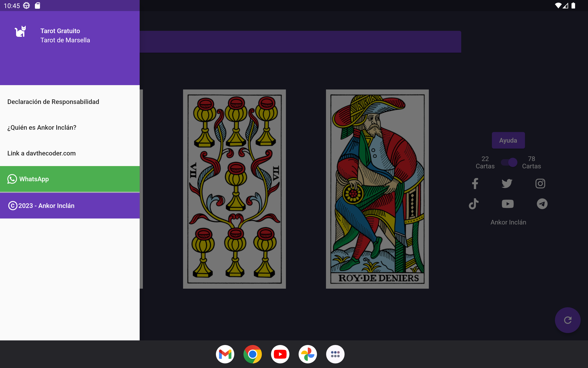
Task: Open the Facebook social icon
Action: click(475, 184)
